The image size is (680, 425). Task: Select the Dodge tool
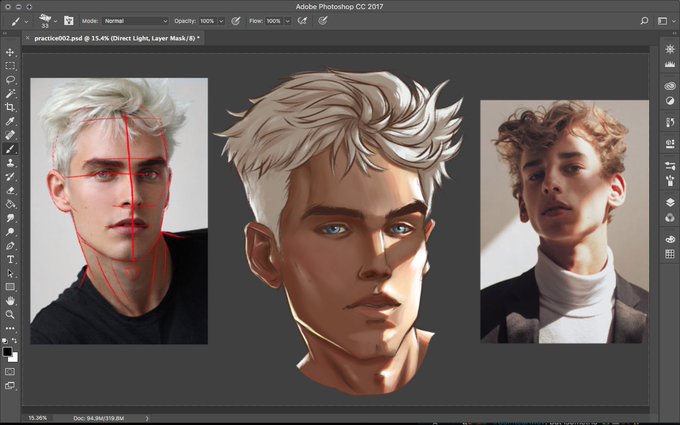tap(10, 232)
